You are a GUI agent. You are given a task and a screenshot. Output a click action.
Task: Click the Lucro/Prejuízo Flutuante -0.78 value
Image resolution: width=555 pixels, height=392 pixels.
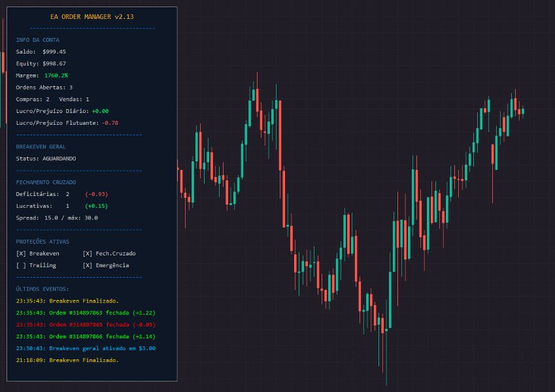tap(110, 123)
